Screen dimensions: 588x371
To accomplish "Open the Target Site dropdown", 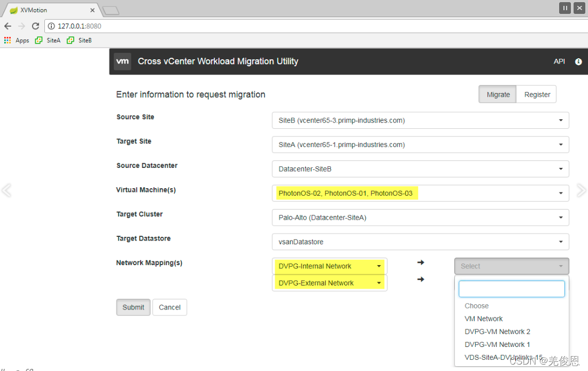I will click(x=420, y=145).
